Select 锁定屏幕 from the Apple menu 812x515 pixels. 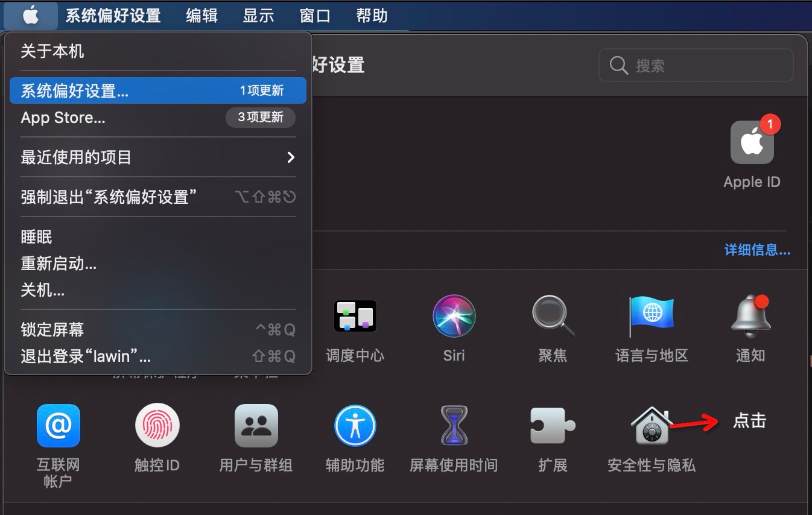click(52, 330)
